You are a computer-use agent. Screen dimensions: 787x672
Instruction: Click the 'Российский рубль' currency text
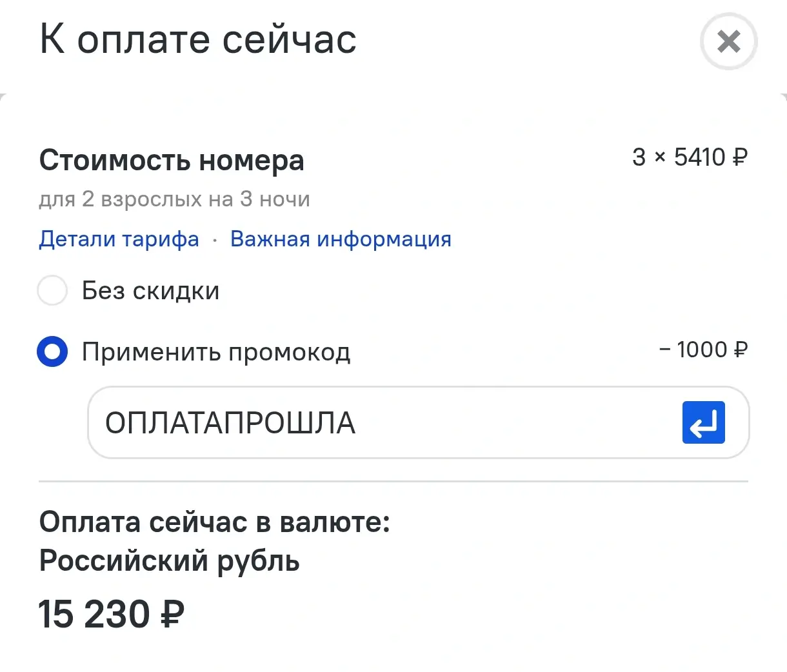(170, 561)
